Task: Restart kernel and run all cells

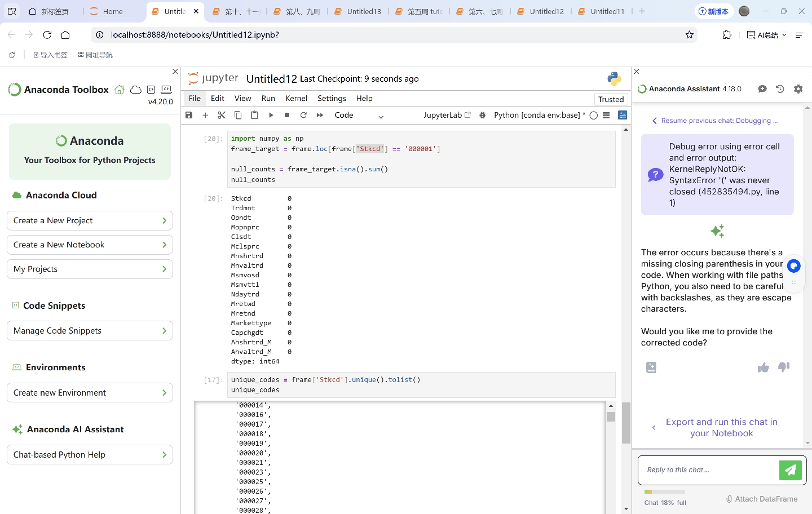Action: click(320, 115)
